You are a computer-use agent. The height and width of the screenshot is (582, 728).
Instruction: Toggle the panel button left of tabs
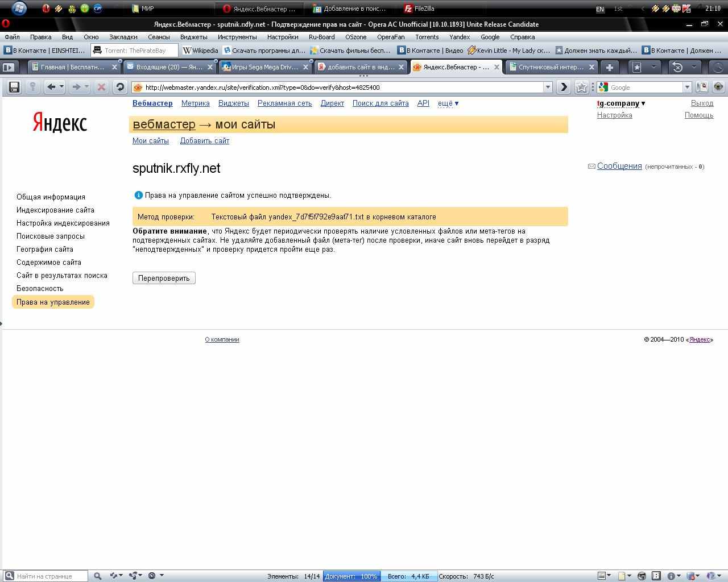[9, 67]
